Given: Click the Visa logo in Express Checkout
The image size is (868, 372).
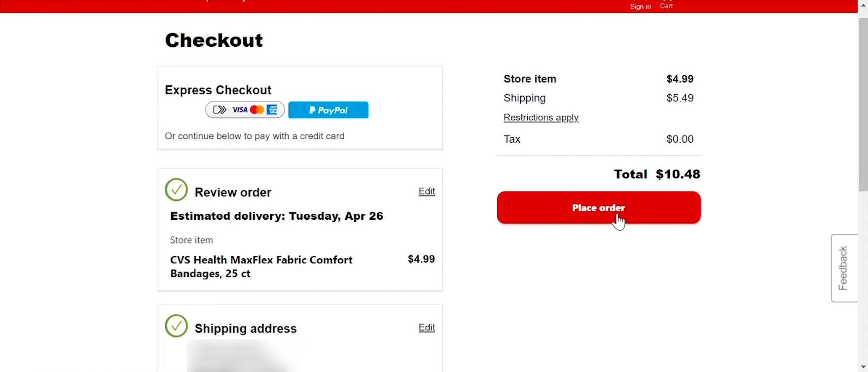Looking at the screenshot, I should [240, 109].
